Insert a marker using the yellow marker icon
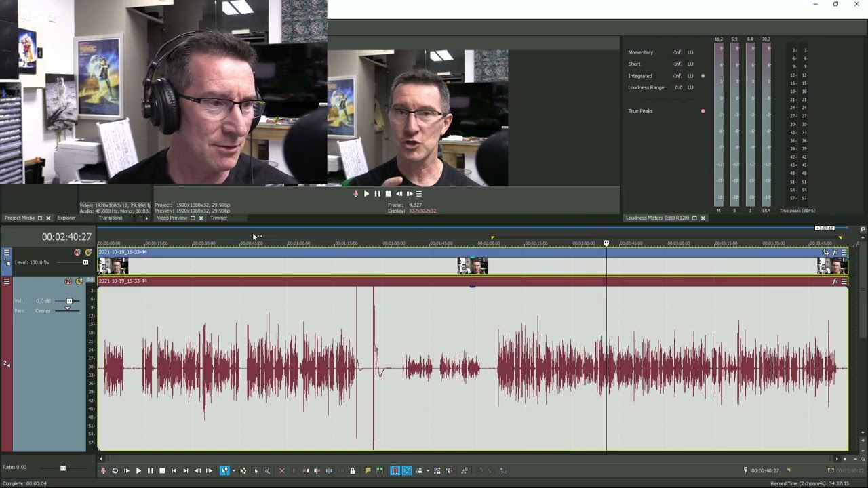Viewport: 868px width, 488px height. [x=368, y=470]
